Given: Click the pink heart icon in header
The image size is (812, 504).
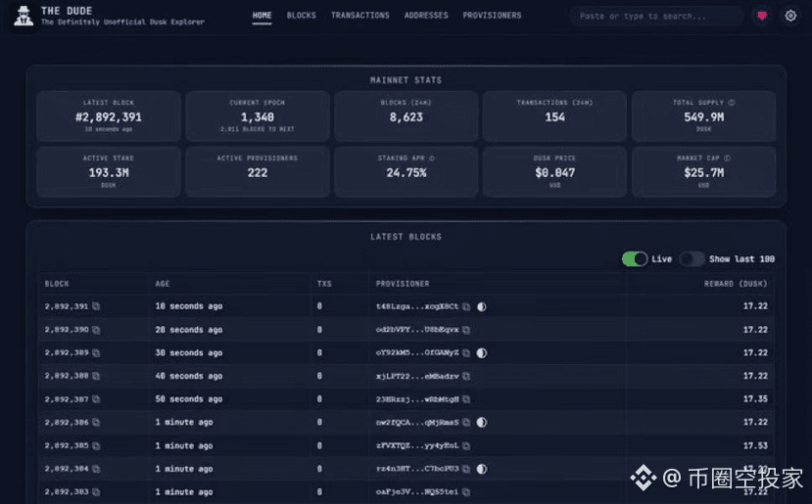Looking at the screenshot, I should (762, 16).
